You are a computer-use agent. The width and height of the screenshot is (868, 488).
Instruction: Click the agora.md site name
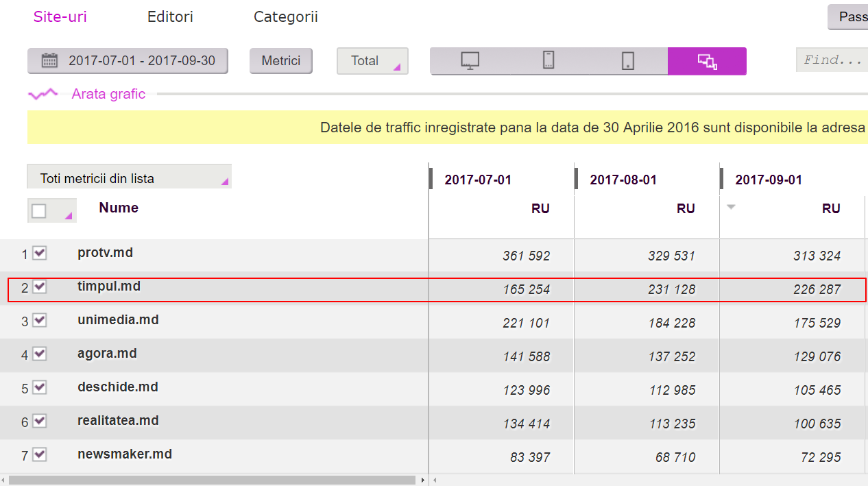coord(107,354)
